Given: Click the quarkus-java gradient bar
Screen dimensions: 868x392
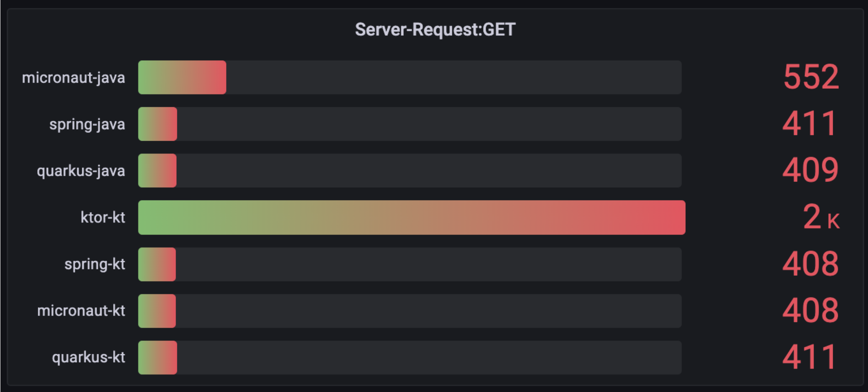Looking at the screenshot, I should click(x=157, y=171).
